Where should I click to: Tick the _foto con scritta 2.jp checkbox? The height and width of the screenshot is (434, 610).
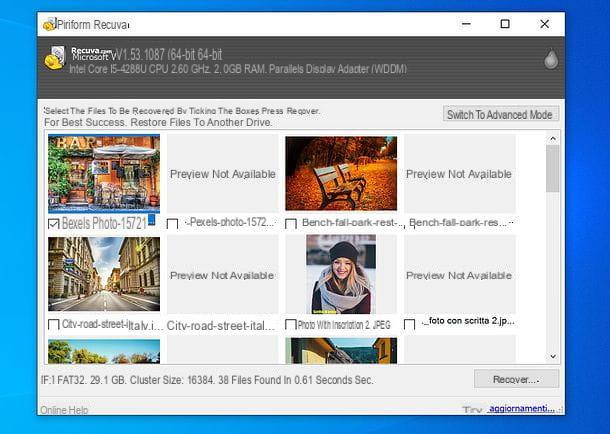pyautogui.click(x=409, y=325)
